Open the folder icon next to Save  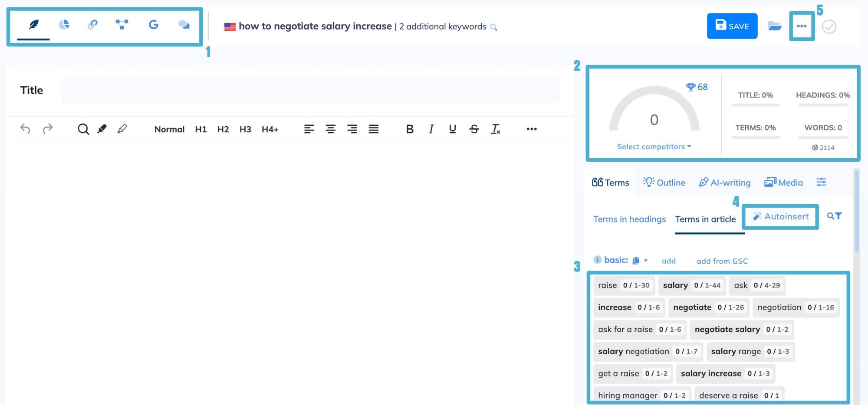[774, 26]
